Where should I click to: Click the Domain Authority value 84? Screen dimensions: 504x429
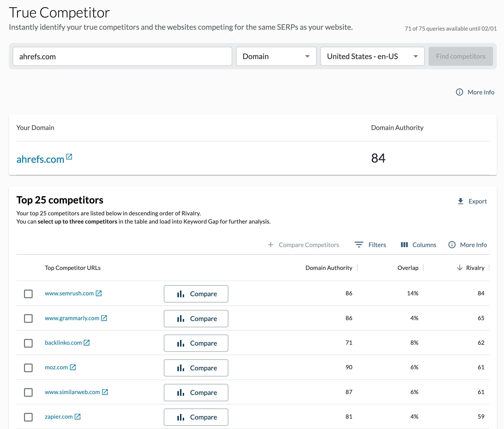coord(378,158)
